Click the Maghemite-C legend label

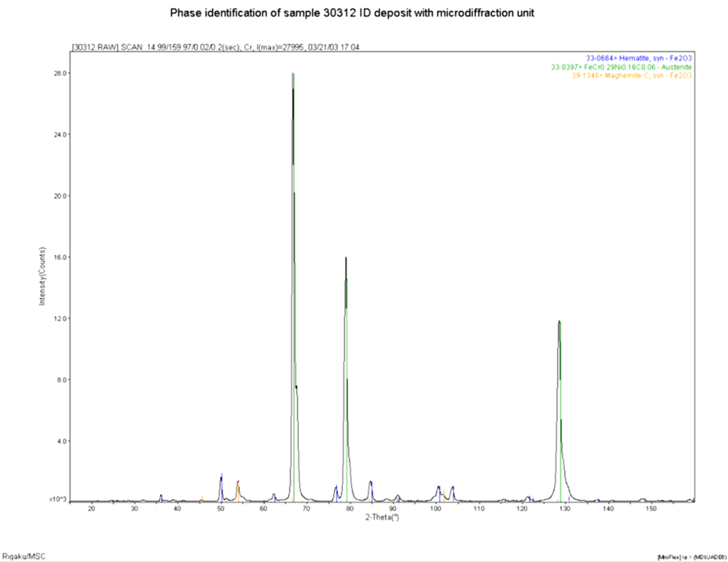(x=632, y=76)
